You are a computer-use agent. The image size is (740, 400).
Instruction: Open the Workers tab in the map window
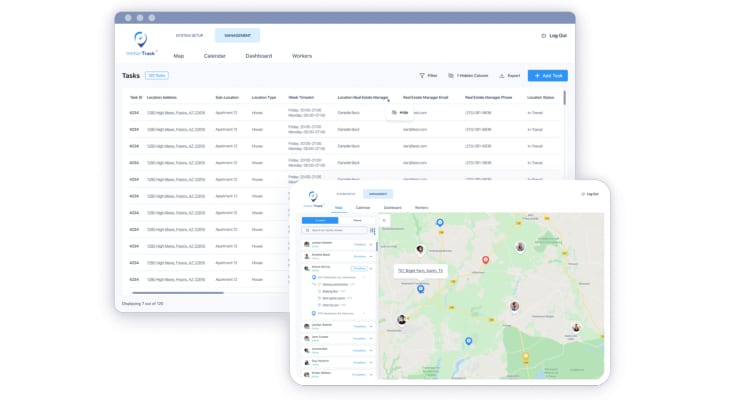421,208
